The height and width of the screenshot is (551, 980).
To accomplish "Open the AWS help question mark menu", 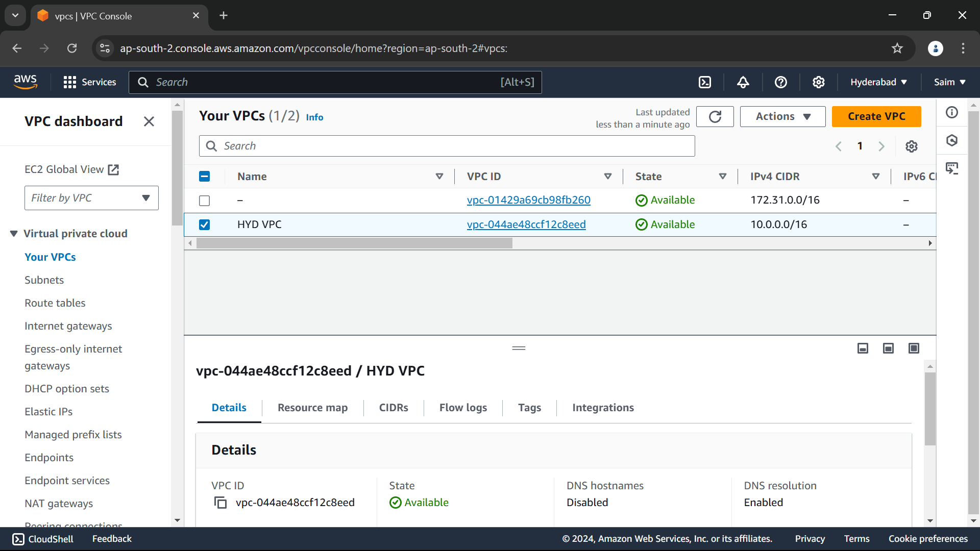I will pos(781,82).
